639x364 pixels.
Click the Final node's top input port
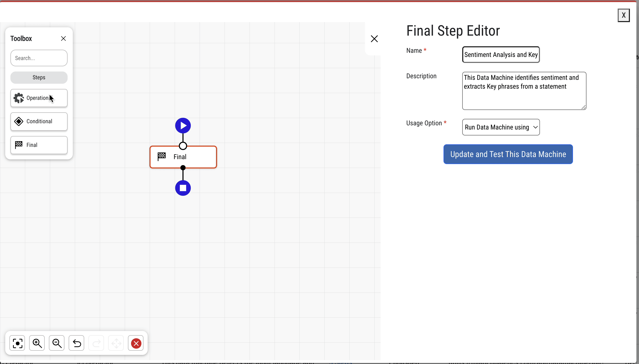click(183, 146)
